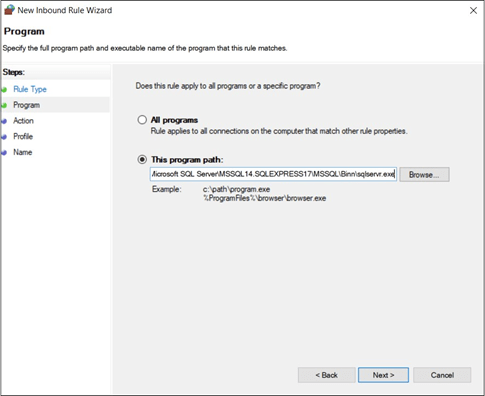Click the green bullet beside Program step

pos(4,106)
